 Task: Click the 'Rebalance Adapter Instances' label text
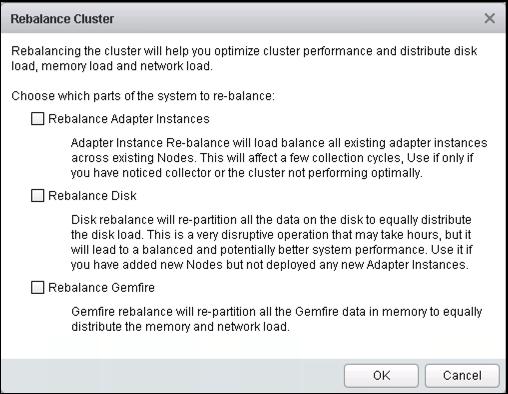tap(129, 119)
